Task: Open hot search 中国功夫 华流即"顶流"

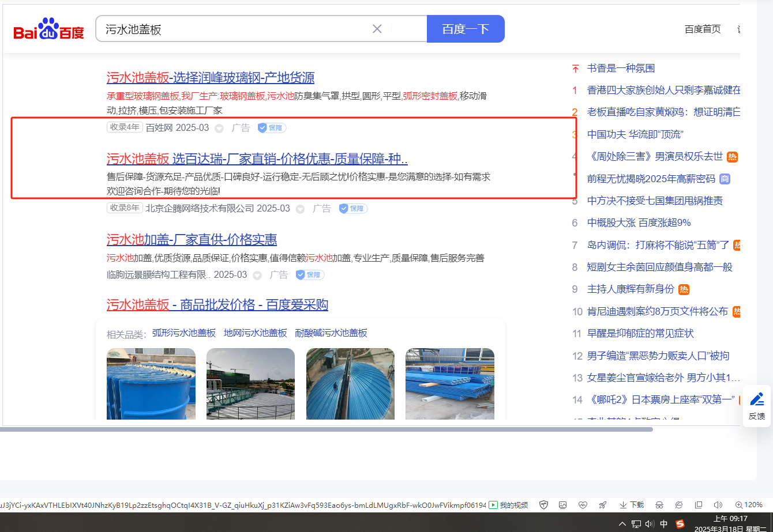Action: click(x=635, y=134)
